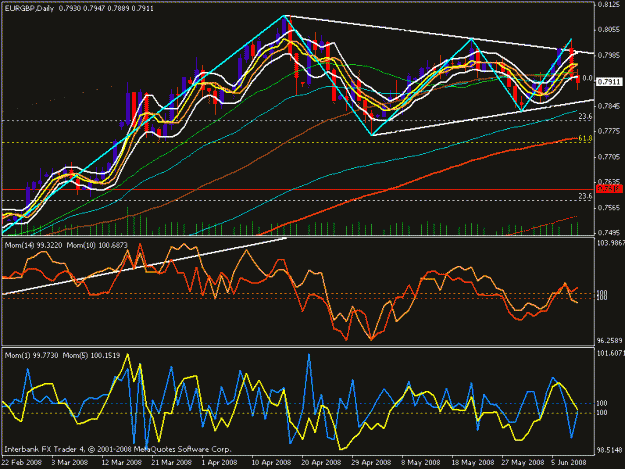Select the Mom(10) 100.6873 indicator label

(97, 245)
